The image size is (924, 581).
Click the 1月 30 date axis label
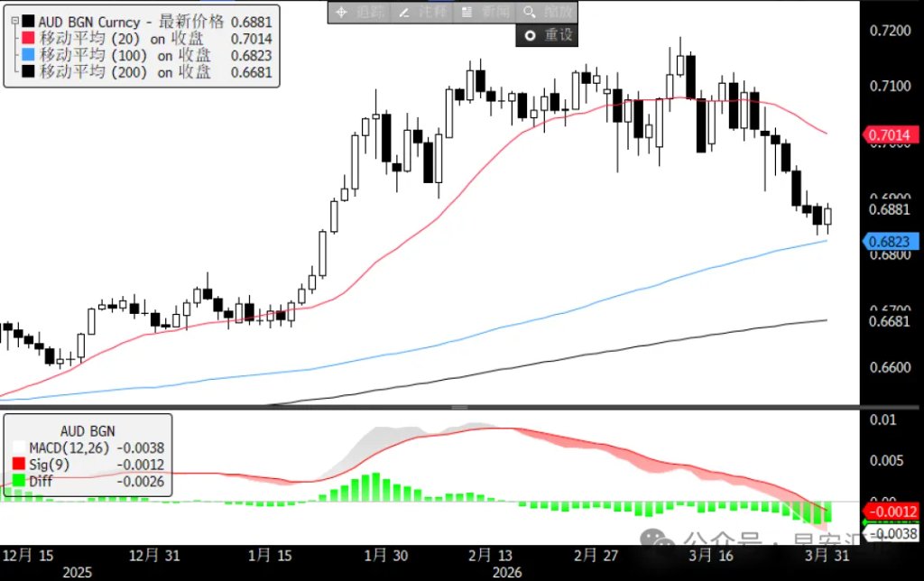coord(386,553)
